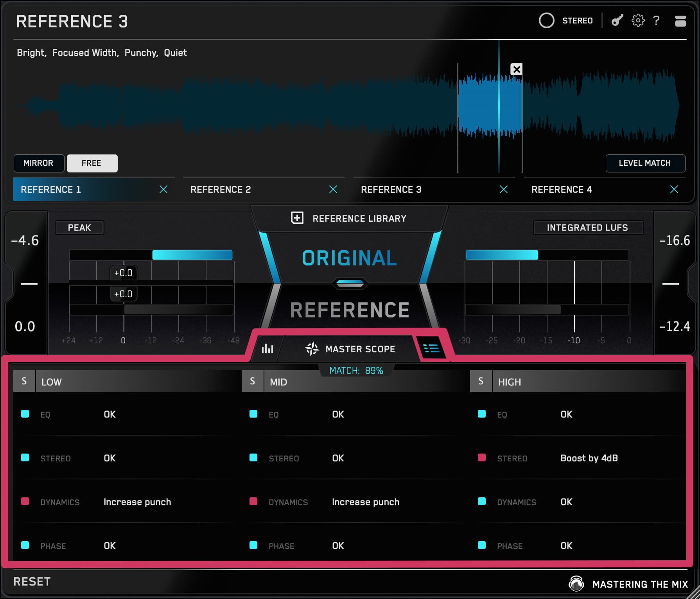Click the Mastering The Mix logo
This screenshot has width=700, height=599.
point(576,584)
